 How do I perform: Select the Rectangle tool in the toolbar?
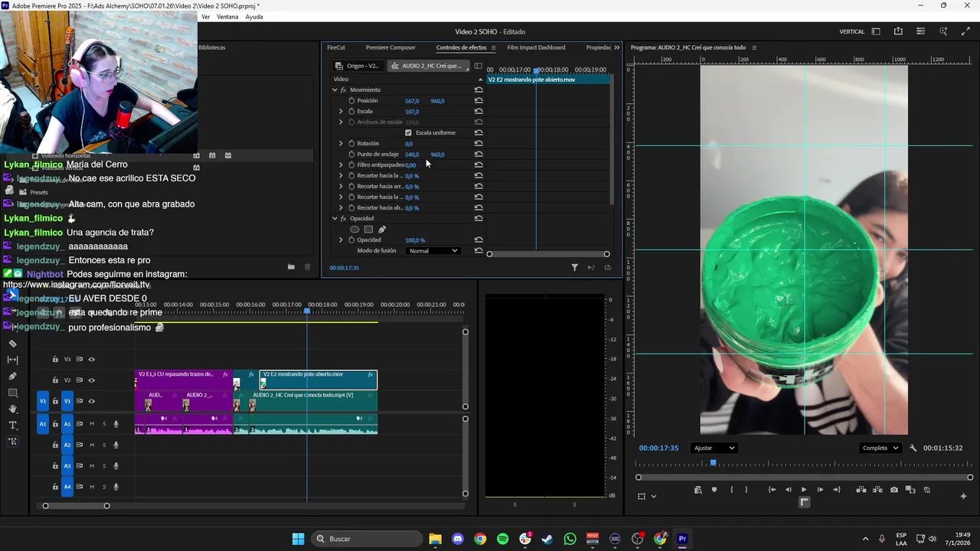[12, 393]
